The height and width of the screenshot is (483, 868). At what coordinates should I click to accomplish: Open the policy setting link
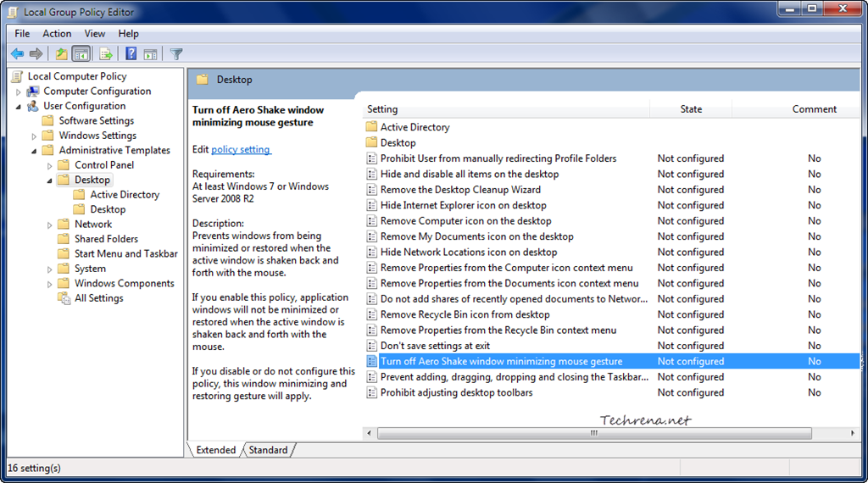[x=241, y=149]
